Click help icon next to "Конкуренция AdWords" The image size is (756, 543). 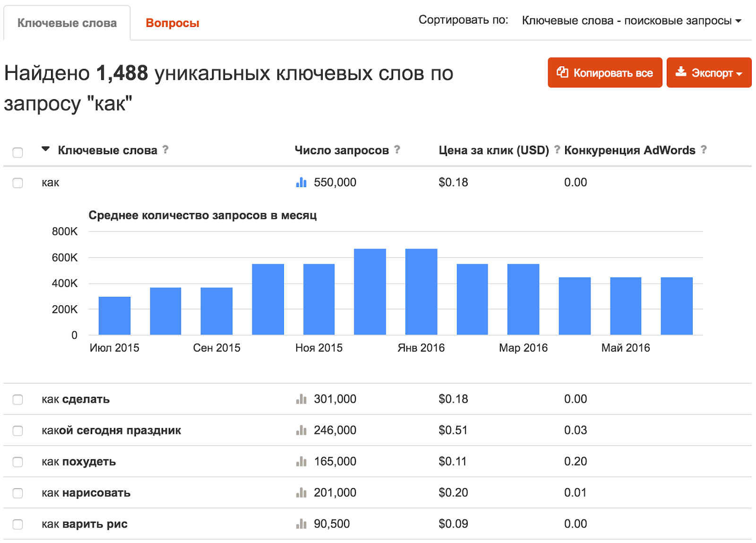704,150
